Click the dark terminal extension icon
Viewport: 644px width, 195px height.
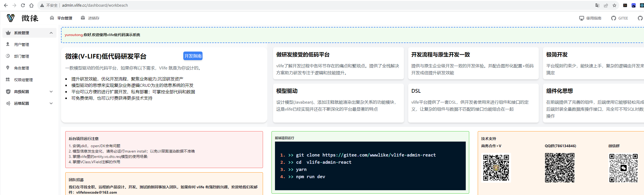(x=625, y=5)
